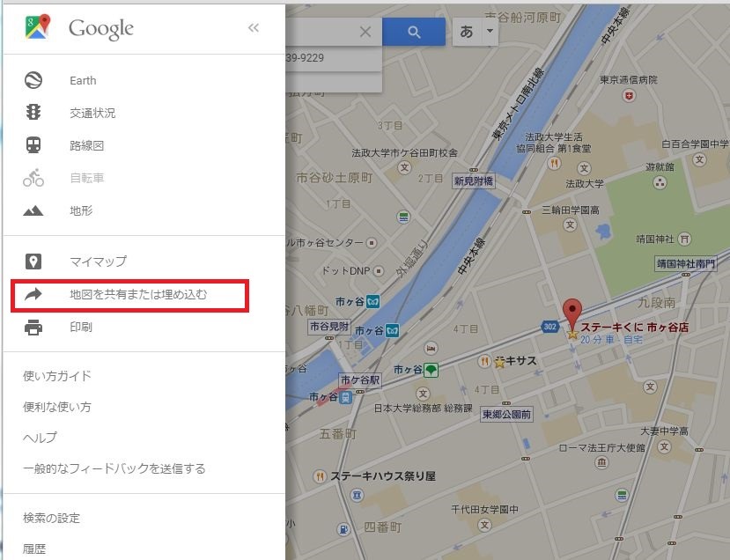Open 検索の設定
The height and width of the screenshot is (560, 730).
pyautogui.click(x=51, y=518)
